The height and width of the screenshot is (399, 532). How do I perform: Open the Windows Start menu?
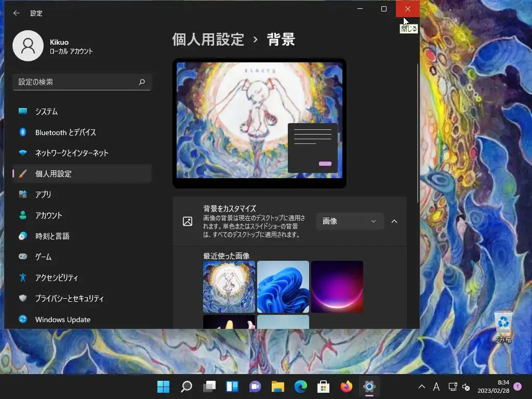tap(163, 387)
